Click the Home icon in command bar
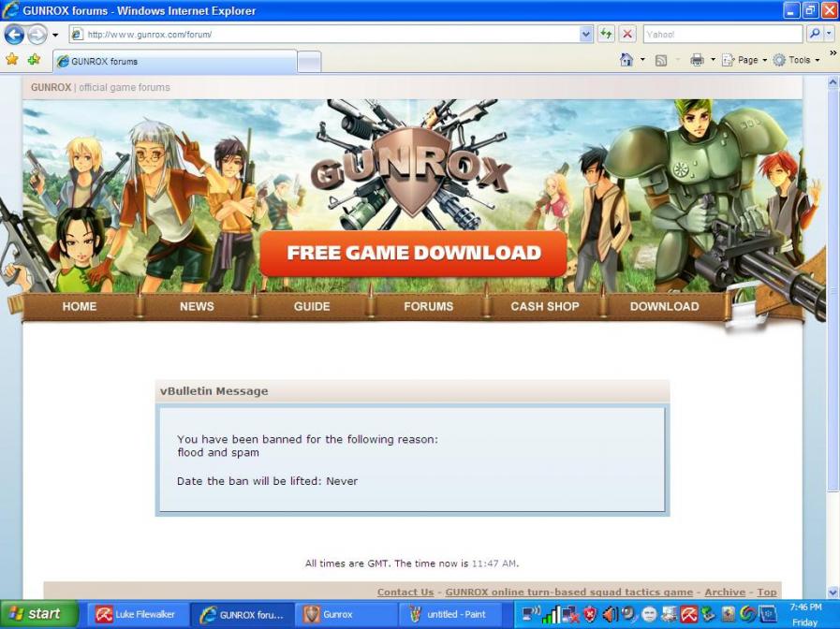Viewport: 840px width, 629px height. pos(626,60)
